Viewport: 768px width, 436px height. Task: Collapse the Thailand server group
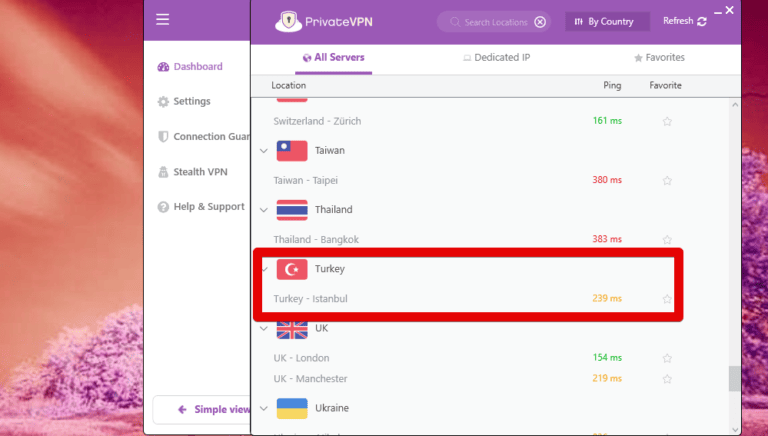pyautogui.click(x=264, y=210)
